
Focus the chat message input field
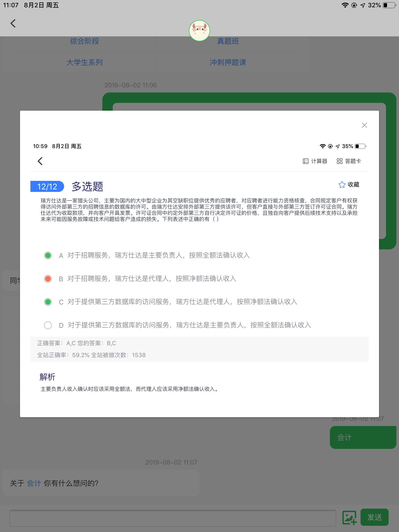point(172,518)
